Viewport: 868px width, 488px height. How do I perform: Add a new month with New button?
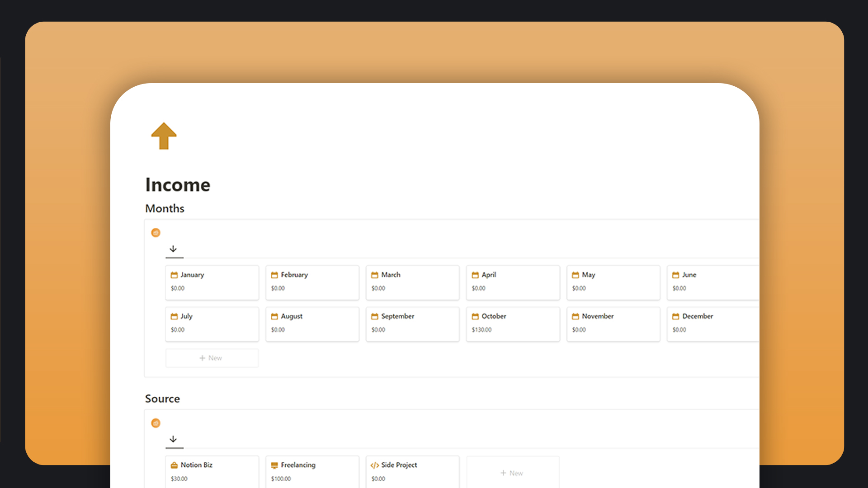click(212, 358)
